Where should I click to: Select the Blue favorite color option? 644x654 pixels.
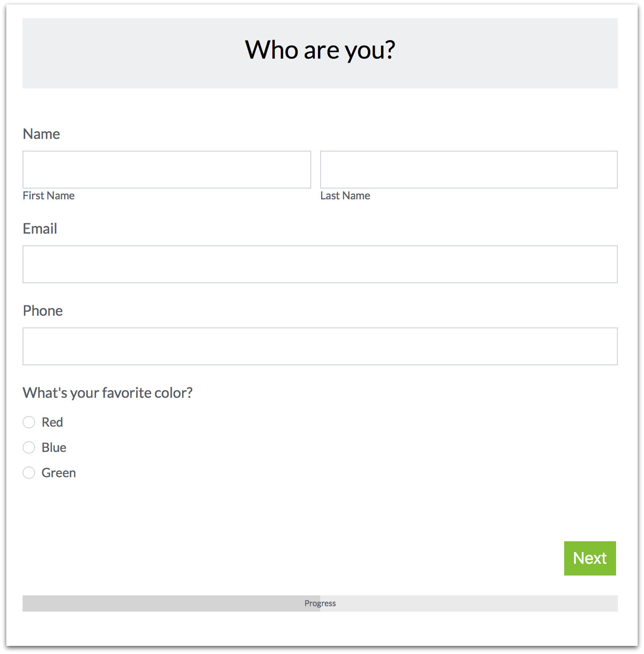point(29,447)
